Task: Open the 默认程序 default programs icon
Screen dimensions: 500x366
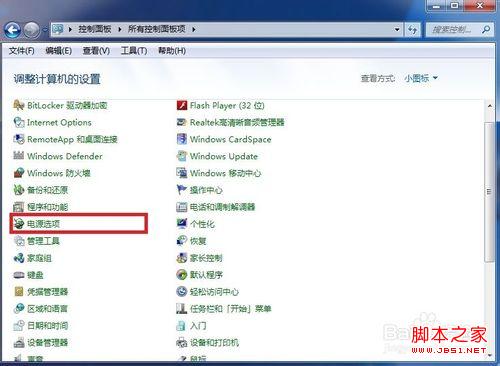Action: click(182, 275)
